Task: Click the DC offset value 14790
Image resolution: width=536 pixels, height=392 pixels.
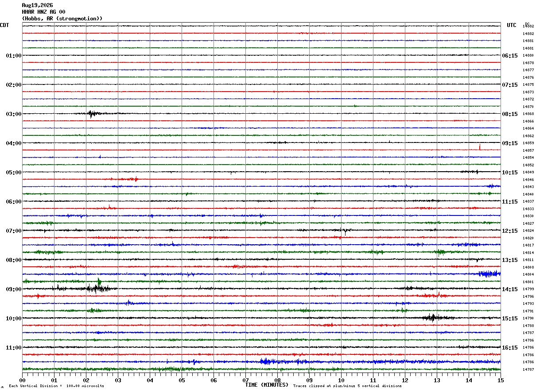Action: point(528,319)
